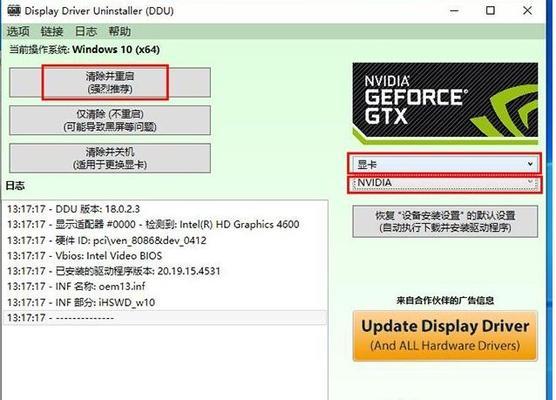Expand the NVIDIA vendor dropdown
The width and height of the screenshot is (556, 400).
[444, 183]
